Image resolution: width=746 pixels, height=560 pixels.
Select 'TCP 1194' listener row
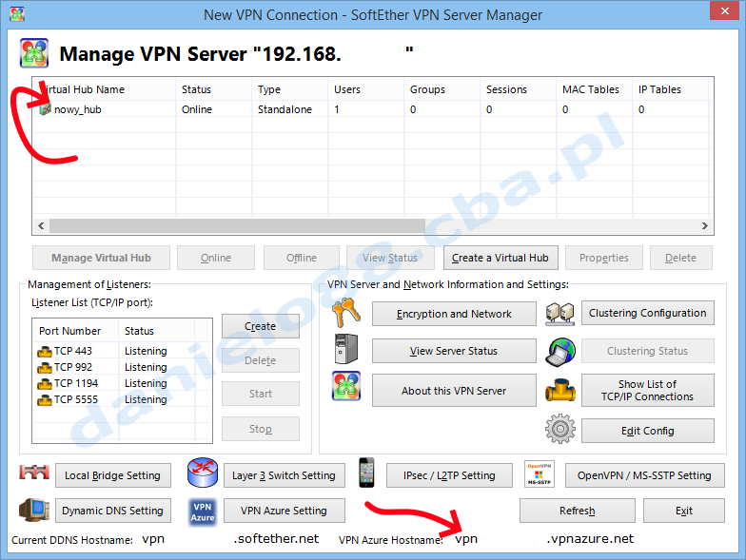pos(122,384)
